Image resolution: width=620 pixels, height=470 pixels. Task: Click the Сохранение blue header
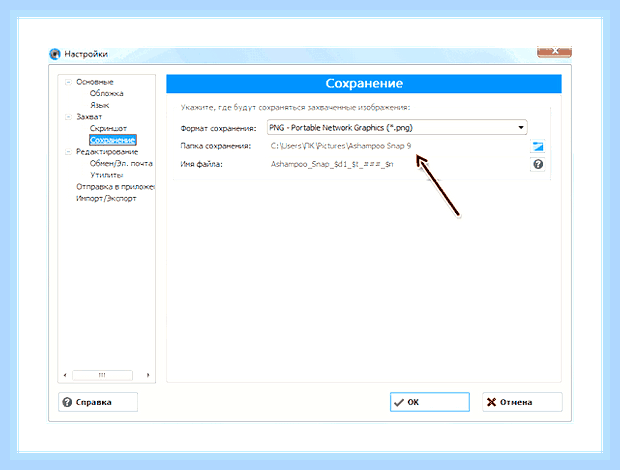(364, 83)
